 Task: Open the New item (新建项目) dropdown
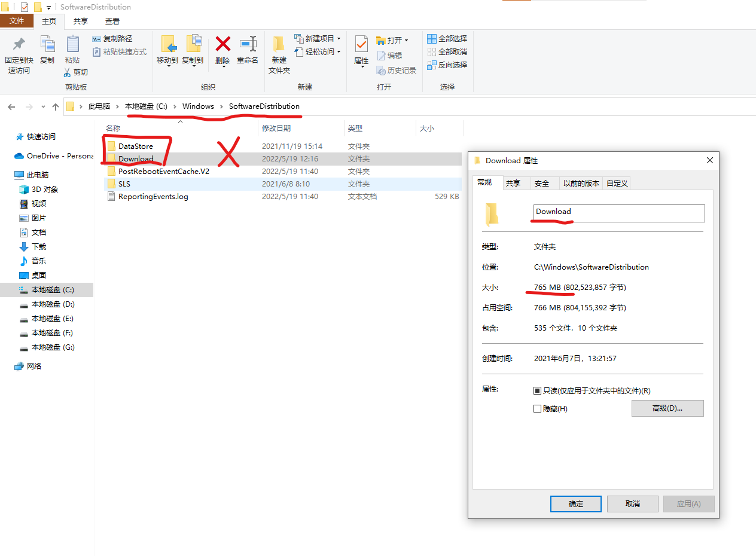[317, 39]
